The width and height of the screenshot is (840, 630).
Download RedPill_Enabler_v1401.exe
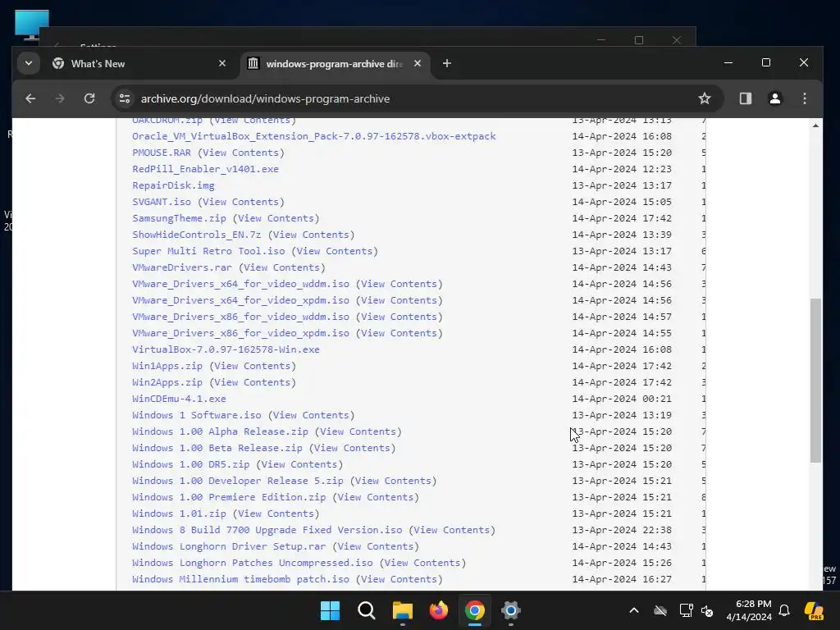pos(205,169)
